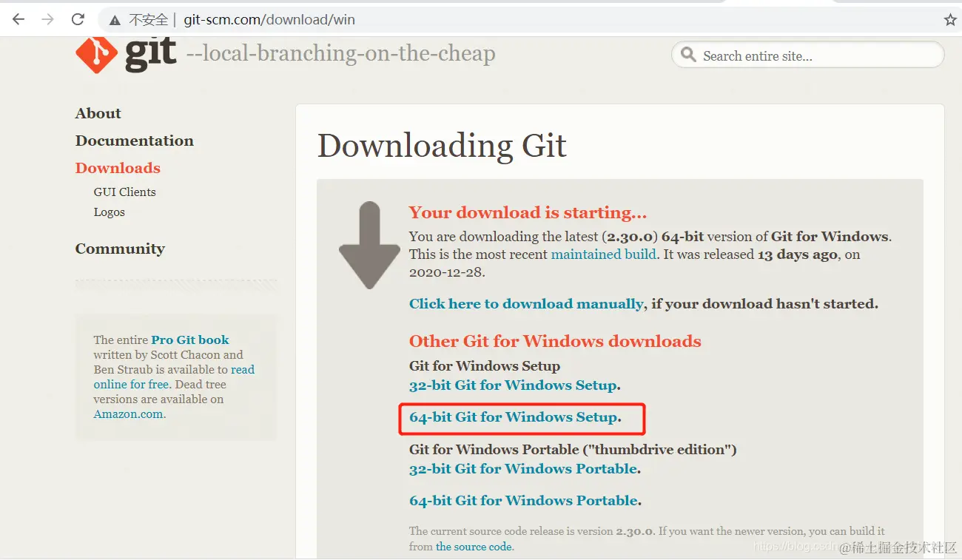Select Downloads in the sidebar
Viewport: 962px width, 560px height.
tap(118, 168)
